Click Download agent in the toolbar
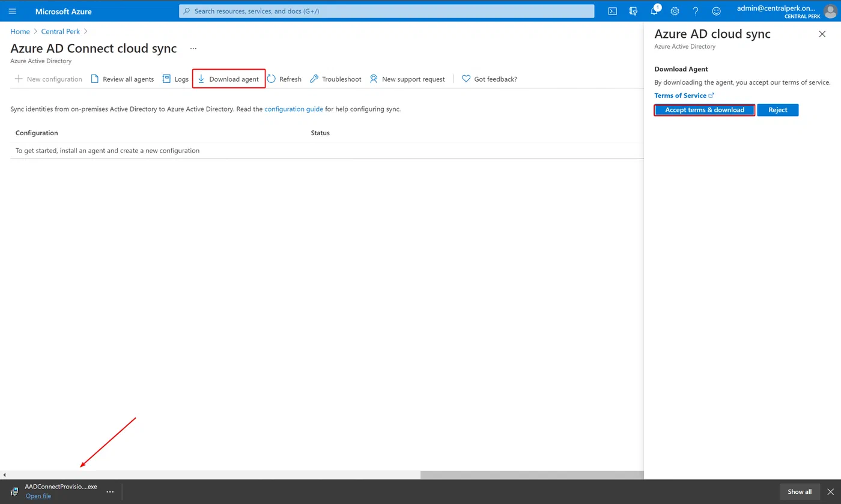Viewport: 841px width, 504px height. (228, 79)
